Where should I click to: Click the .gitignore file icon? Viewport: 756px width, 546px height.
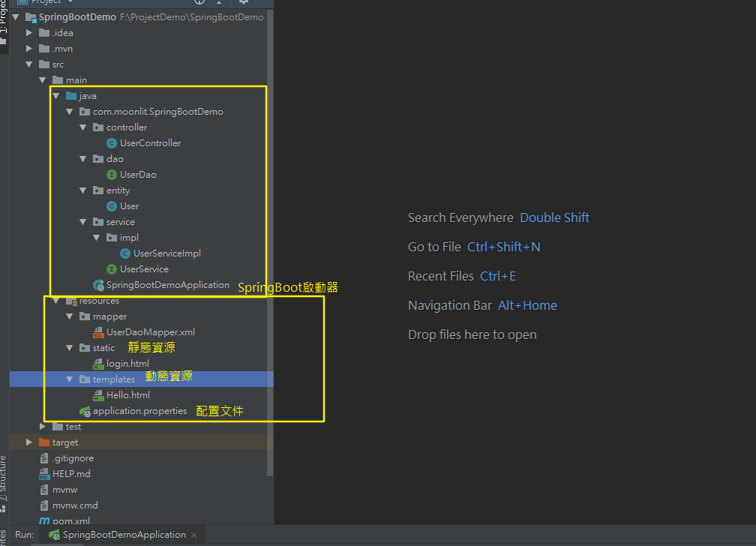(x=43, y=458)
